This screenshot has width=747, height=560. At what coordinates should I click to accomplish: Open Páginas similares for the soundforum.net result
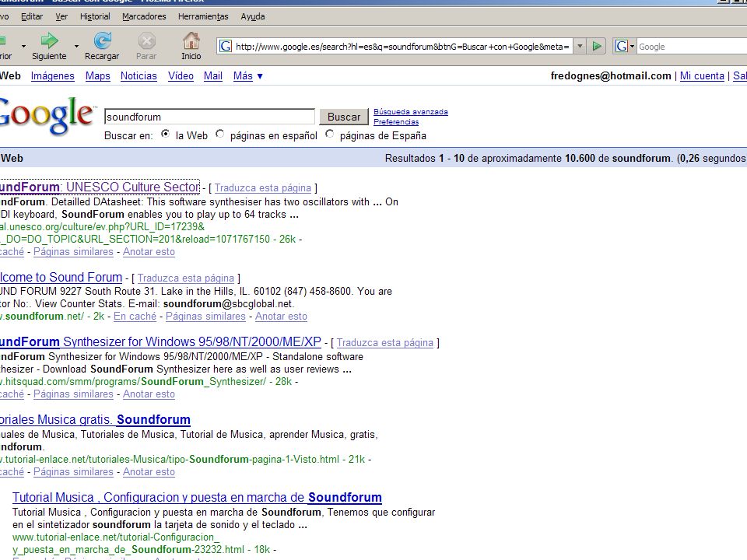205,317
